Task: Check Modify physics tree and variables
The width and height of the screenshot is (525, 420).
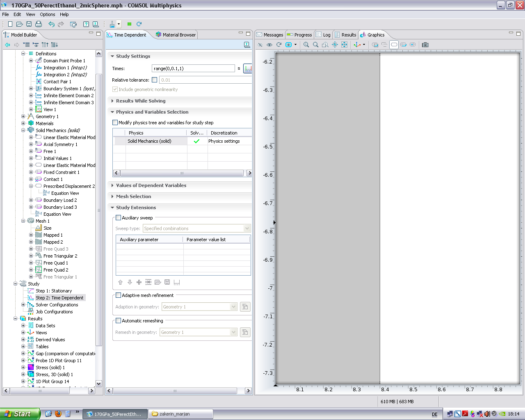Action: pyautogui.click(x=115, y=123)
